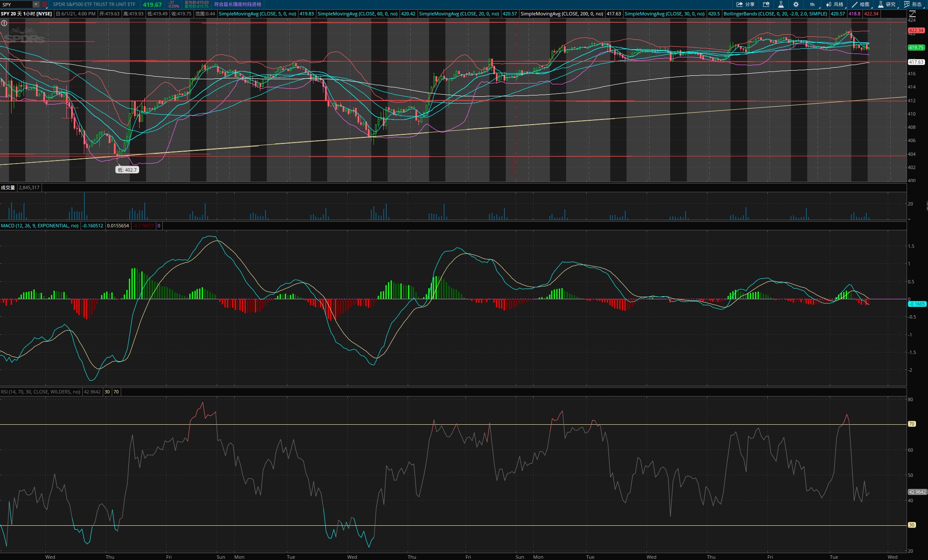Click the info circle icon at chart top-left
Viewport: 928px width, 560px height.
coord(4,23)
